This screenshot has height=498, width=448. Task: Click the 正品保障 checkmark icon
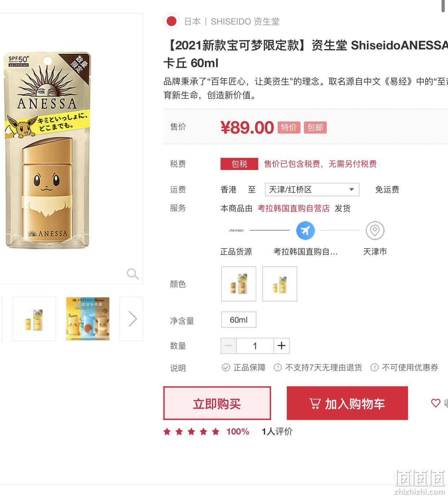coord(226,367)
